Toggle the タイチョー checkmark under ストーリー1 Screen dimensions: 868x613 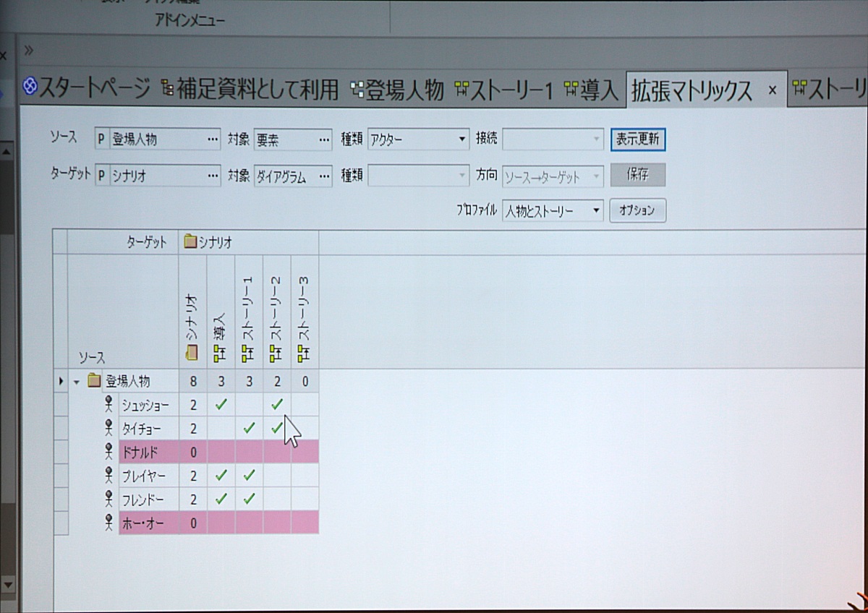pos(249,428)
